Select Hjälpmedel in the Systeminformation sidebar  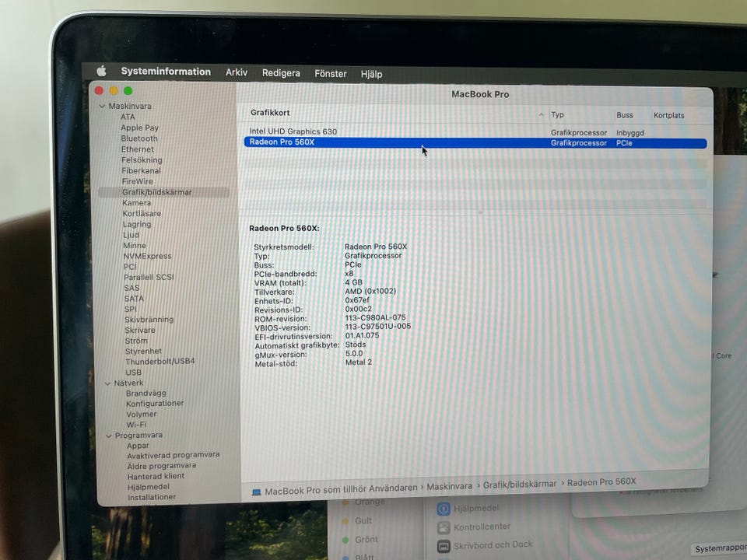[149, 487]
